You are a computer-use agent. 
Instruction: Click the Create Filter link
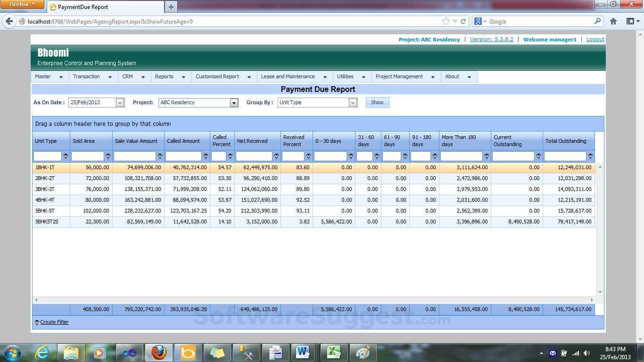pos(54,322)
